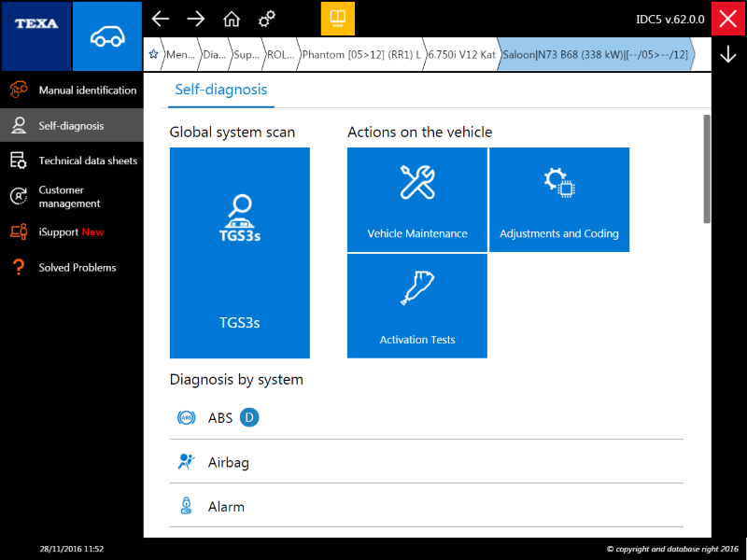Select the Phantom [05>12] (RR1) L breadcrumb
The height and width of the screenshot is (560, 747).
[x=361, y=54]
